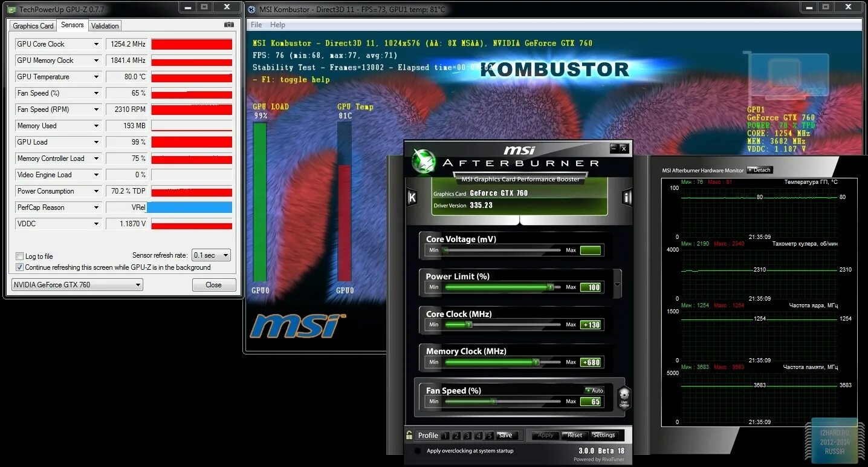Click the Core Clock +130 value field
868x467 pixels.
pos(591,325)
